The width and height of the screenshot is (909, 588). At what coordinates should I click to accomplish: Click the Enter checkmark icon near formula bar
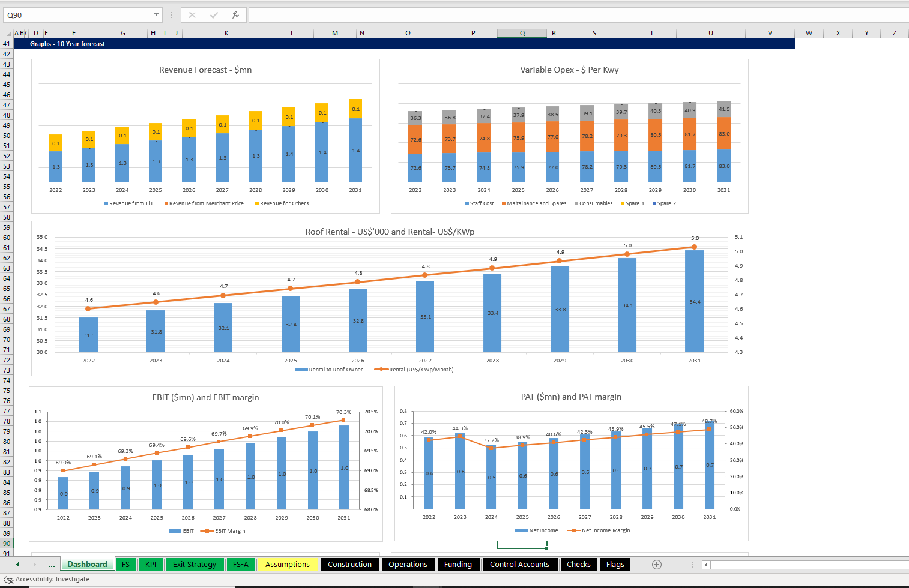pos(214,15)
